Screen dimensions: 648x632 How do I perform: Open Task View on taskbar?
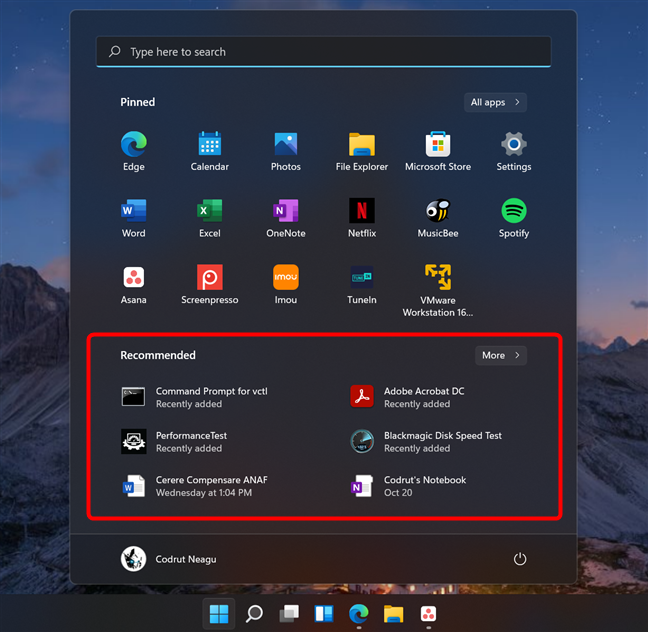(x=289, y=613)
